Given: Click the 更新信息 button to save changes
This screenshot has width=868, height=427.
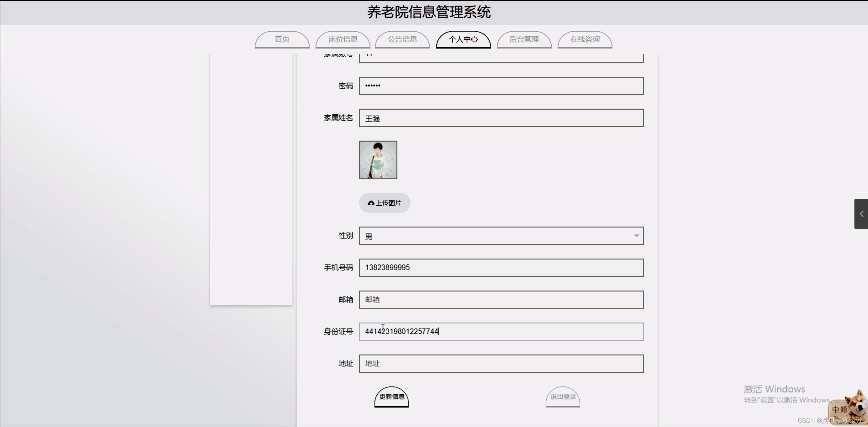Looking at the screenshot, I should [x=391, y=397].
